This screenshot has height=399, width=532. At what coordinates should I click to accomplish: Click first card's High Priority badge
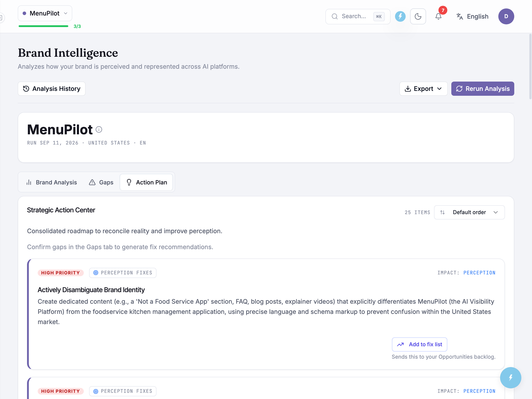[x=61, y=273]
